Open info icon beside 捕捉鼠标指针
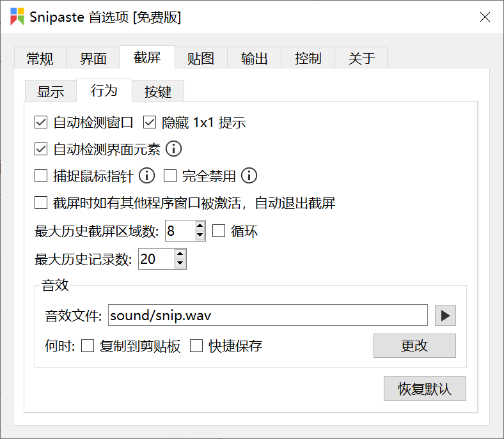Screen dimensions: 504x439 (147, 176)
